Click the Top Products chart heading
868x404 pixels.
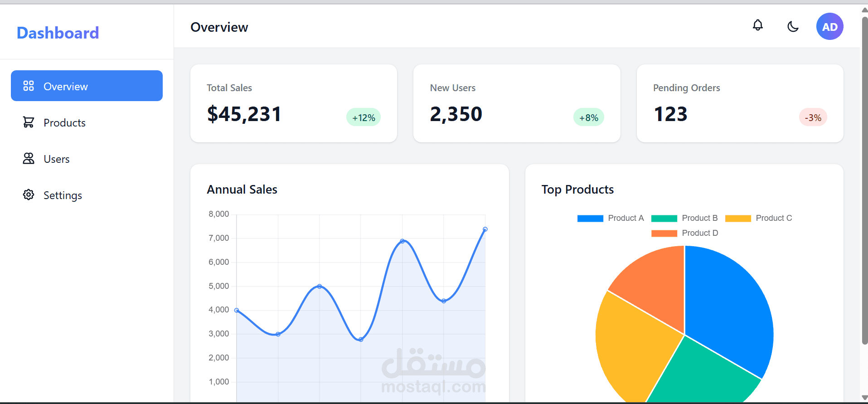pos(577,190)
